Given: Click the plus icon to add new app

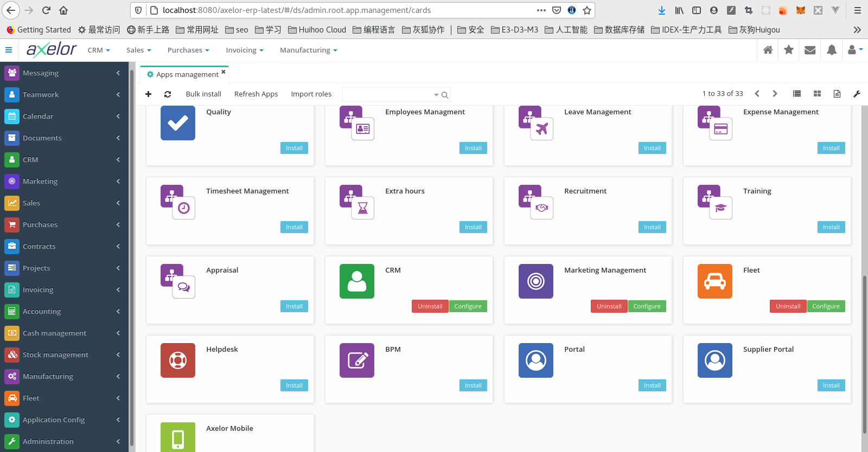Looking at the screenshot, I should 148,94.
